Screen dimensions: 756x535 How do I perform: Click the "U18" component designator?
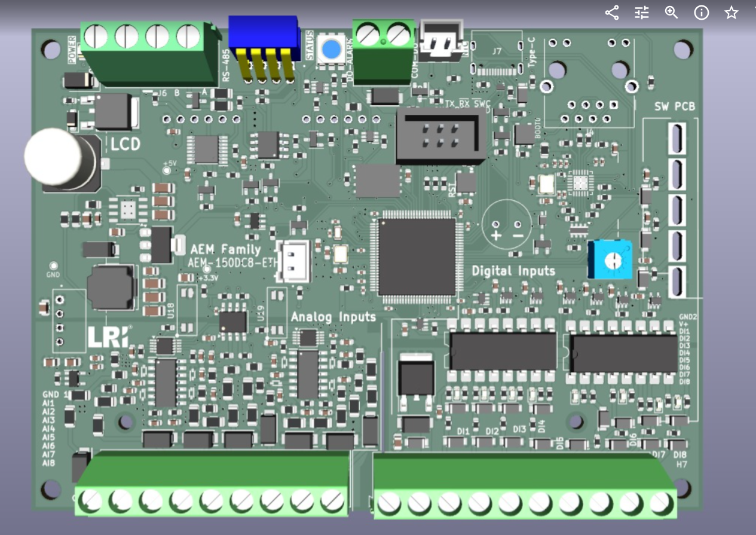171,310
